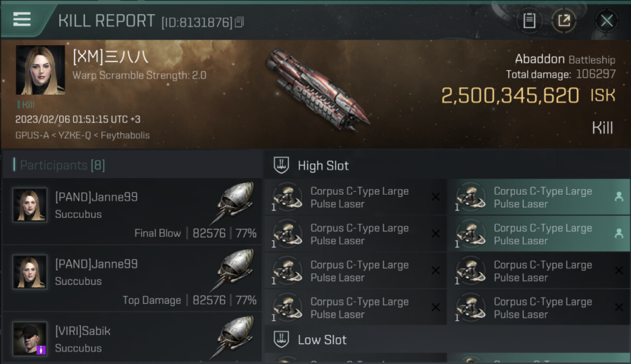Open victim [XM] pilot portrait
631x364 pixels.
click(40, 70)
